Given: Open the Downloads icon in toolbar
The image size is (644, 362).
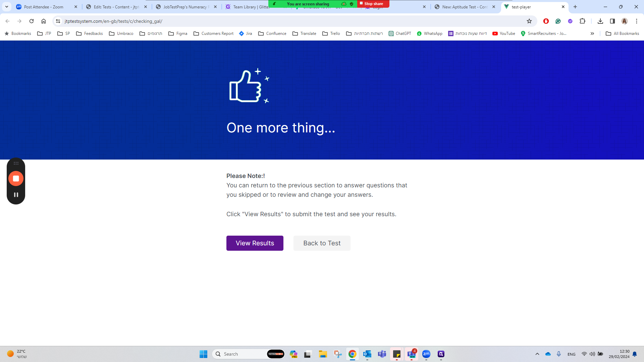Looking at the screenshot, I should tap(600, 21).
